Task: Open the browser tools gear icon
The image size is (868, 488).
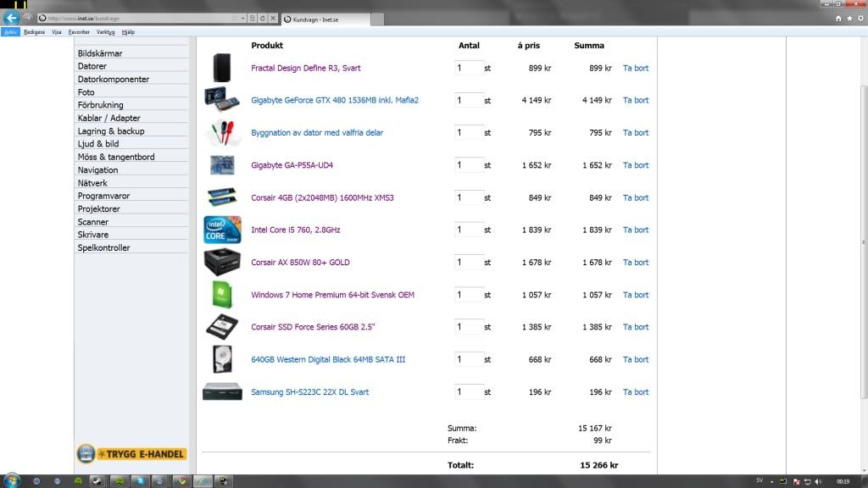Action: (x=858, y=18)
